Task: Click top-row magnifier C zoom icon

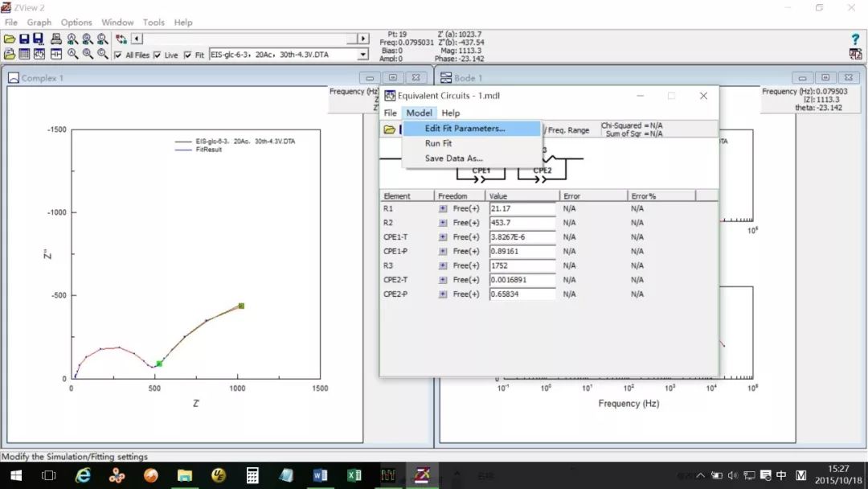Action: (x=102, y=39)
